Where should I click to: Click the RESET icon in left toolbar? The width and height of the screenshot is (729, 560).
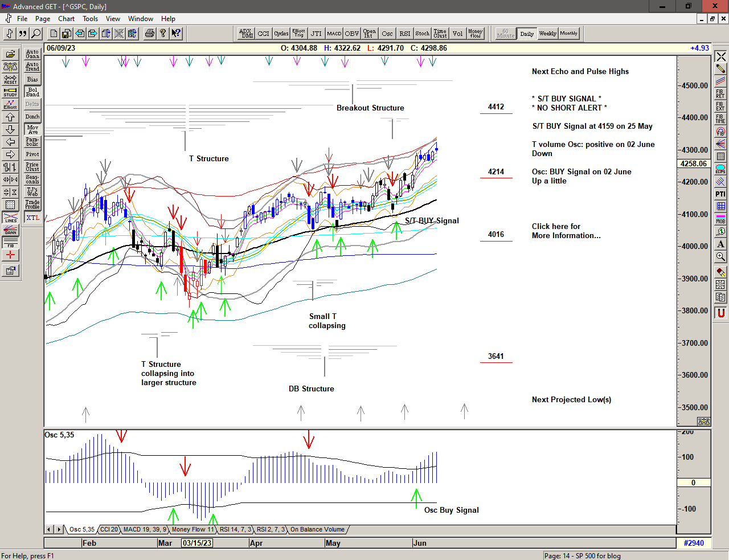click(x=10, y=79)
